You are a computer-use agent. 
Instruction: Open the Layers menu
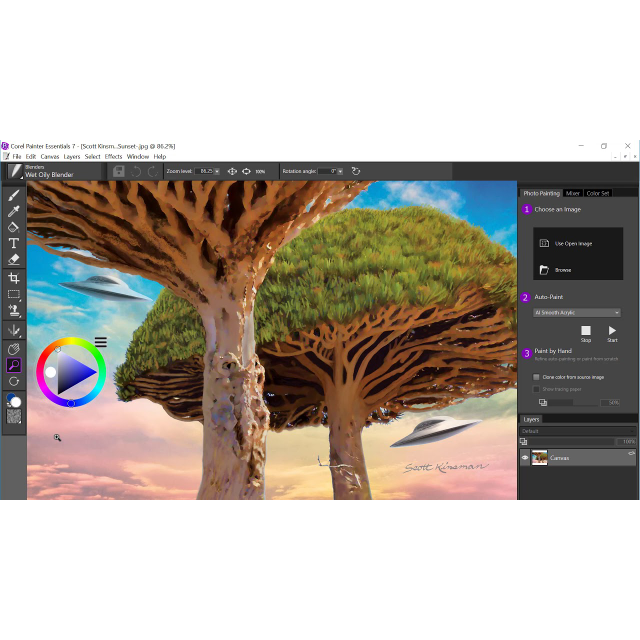point(72,157)
